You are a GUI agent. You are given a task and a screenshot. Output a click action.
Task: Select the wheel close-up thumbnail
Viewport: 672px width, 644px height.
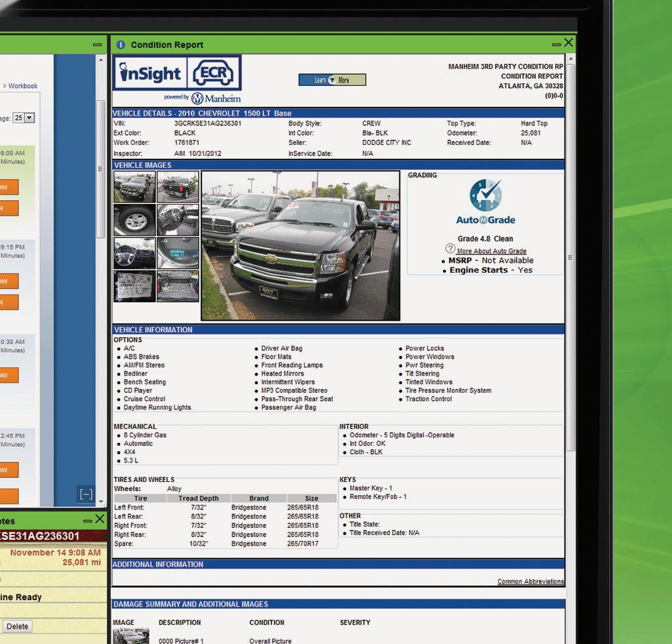pos(134,220)
